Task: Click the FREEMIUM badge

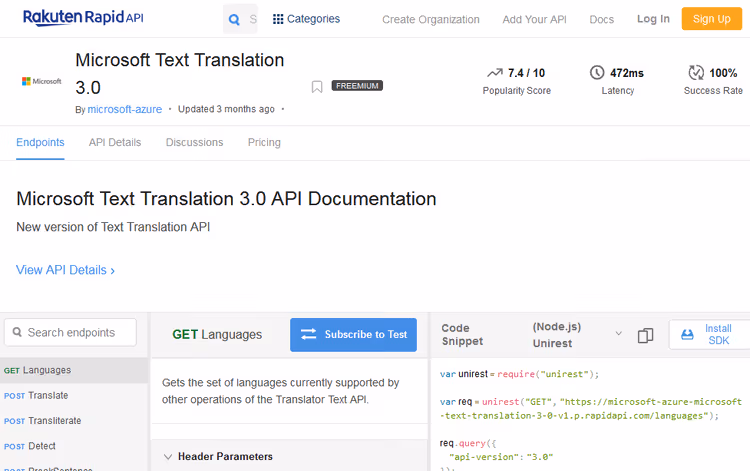Action: [x=357, y=86]
